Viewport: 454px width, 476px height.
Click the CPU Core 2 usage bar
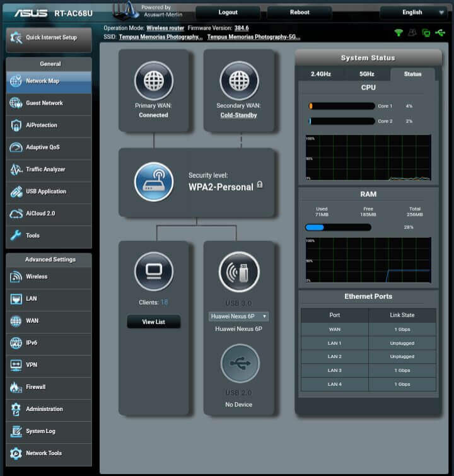342,121
